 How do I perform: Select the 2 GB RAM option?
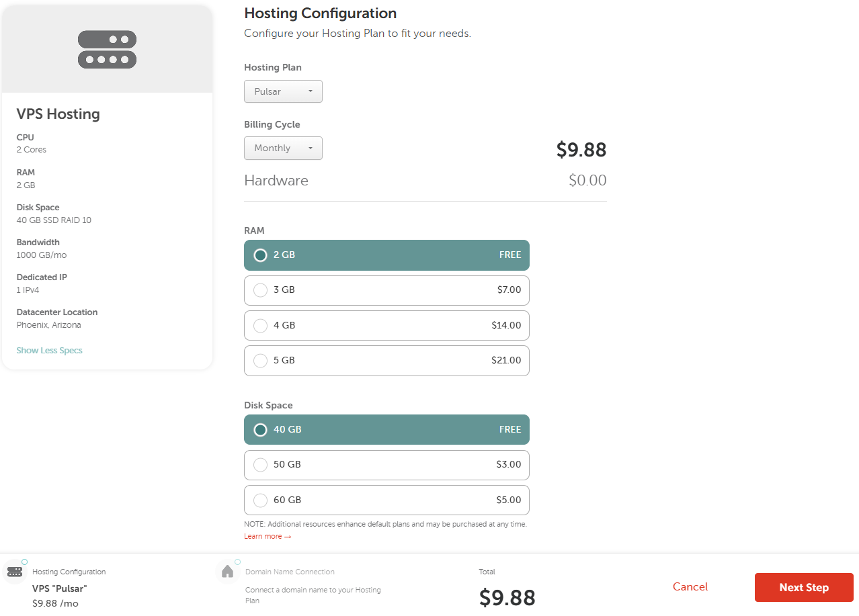click(x=386, y=255)
